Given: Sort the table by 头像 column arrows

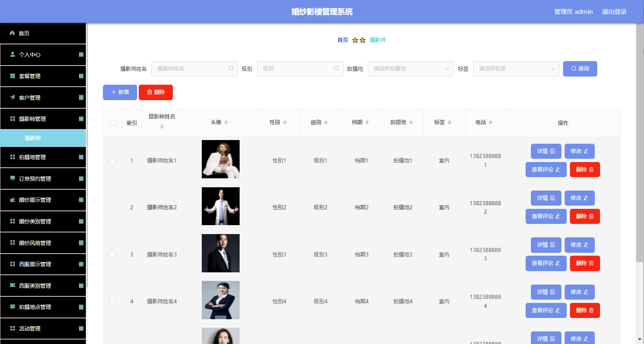Looking at the screenshot, I should pyautogui.click(x=226, y=122).
